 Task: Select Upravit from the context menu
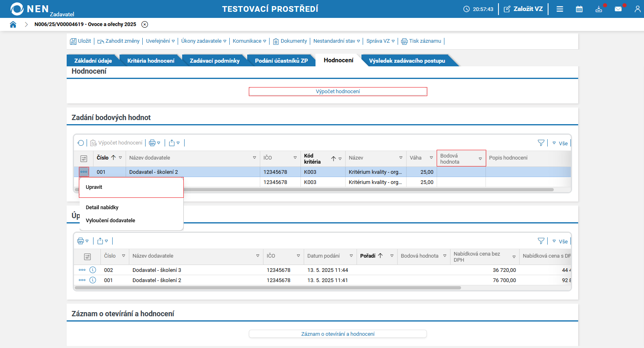pos(94,187)
